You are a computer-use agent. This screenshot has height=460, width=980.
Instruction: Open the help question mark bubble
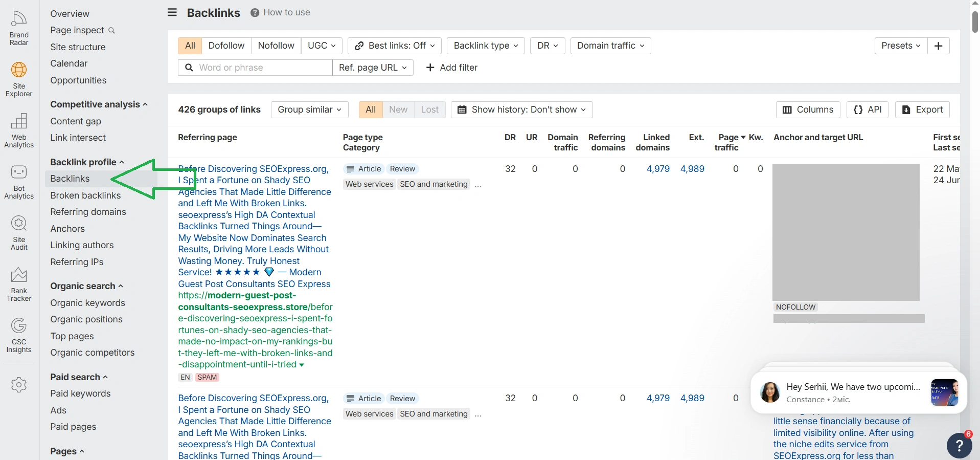pos(960,446)
